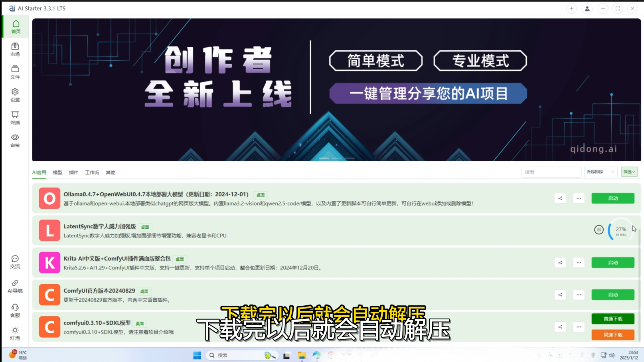Image resolution: width=644 pixels, height=362 pixels.
Task: Pause the LatentSync download
Action: click(x=599, y=229)
